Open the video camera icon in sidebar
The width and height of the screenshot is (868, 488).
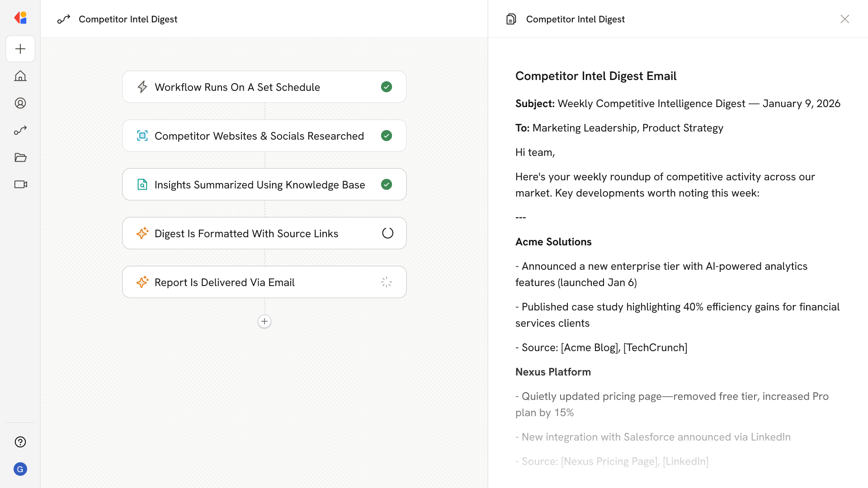(20, 184)
